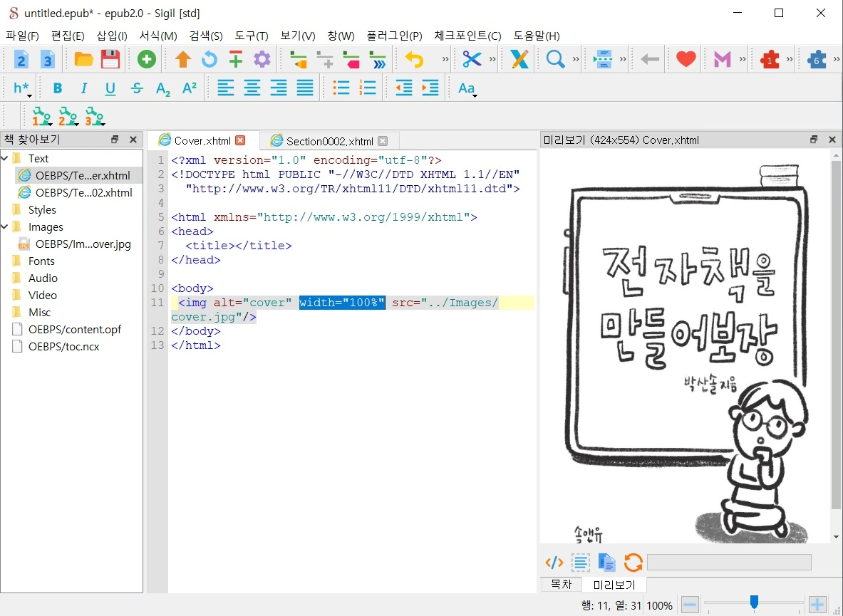
Task: Split the file at cursor icon
Action: 604,59
